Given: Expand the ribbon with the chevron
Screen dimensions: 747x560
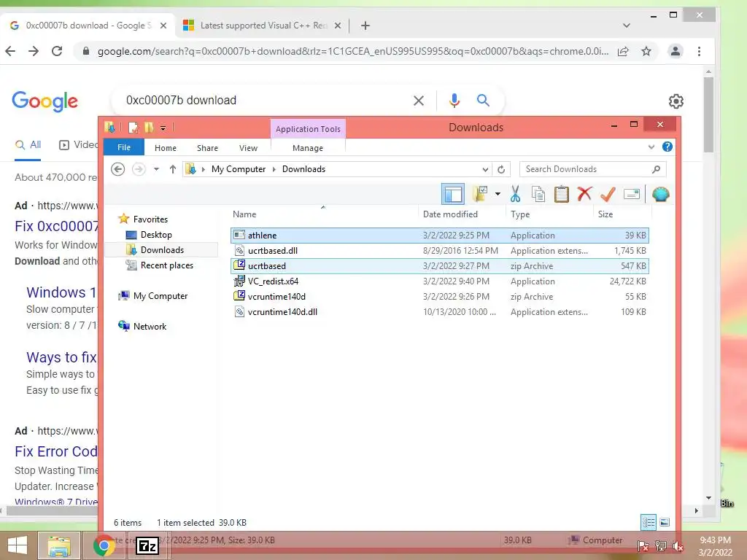Looking at the screenshot, I should coord(651,147).
